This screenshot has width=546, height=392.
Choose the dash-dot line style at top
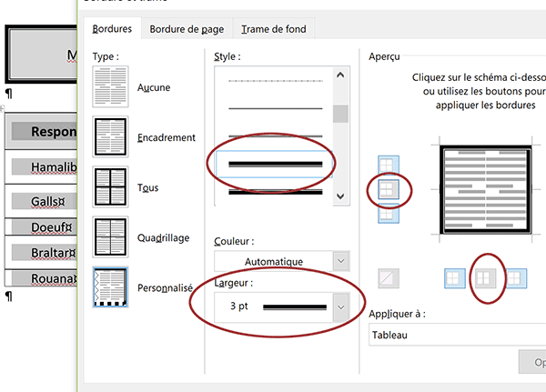pos(275,81)
